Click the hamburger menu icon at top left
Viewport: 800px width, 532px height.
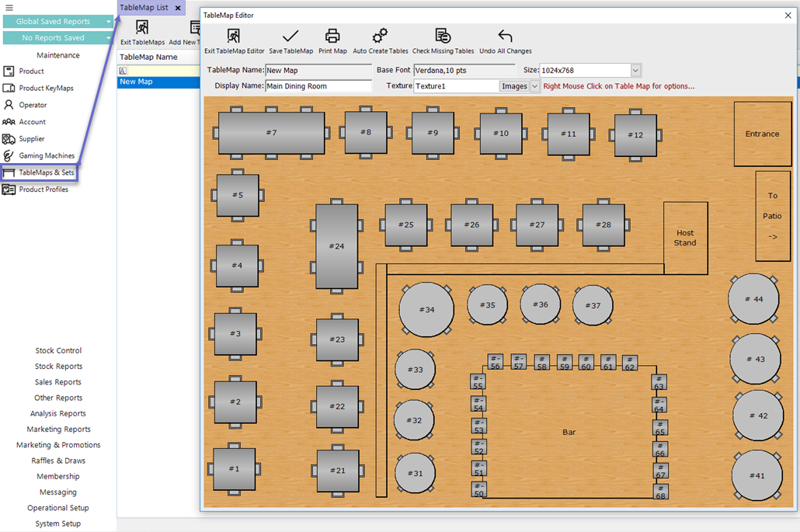[x=9, y=8]
